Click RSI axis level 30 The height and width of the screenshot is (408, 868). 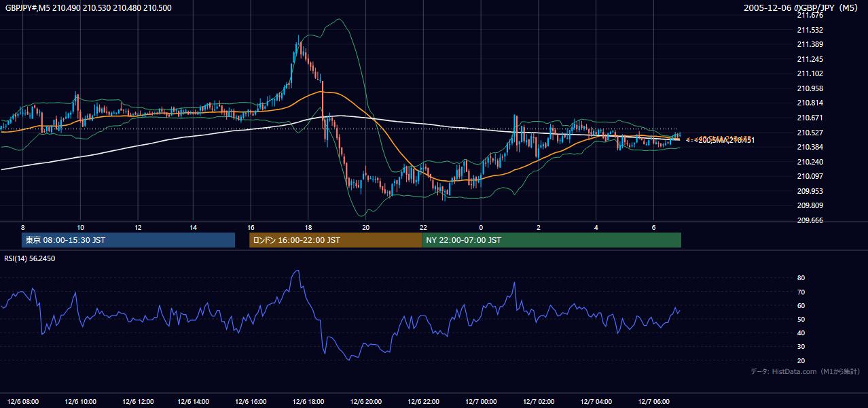coord(801,347)
